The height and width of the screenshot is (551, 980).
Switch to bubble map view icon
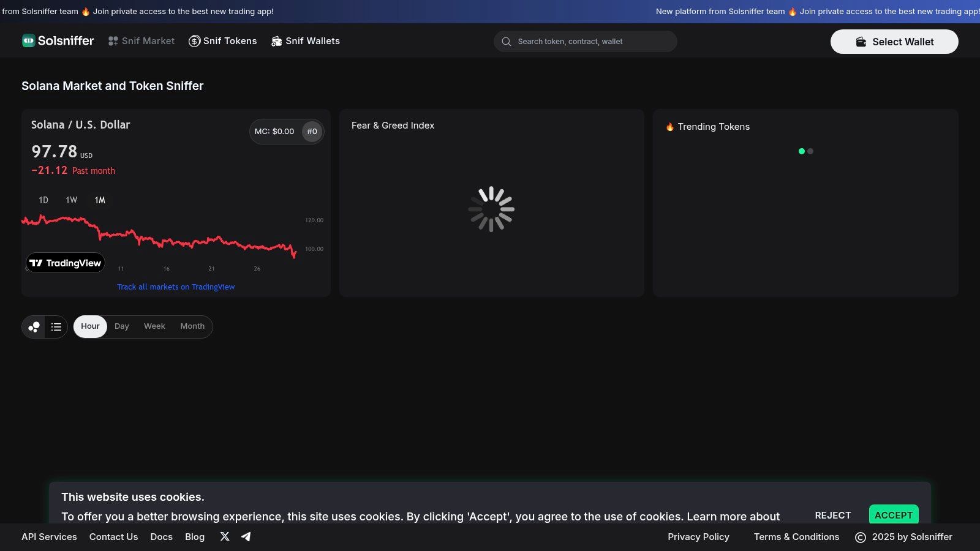tap(34, 327)
